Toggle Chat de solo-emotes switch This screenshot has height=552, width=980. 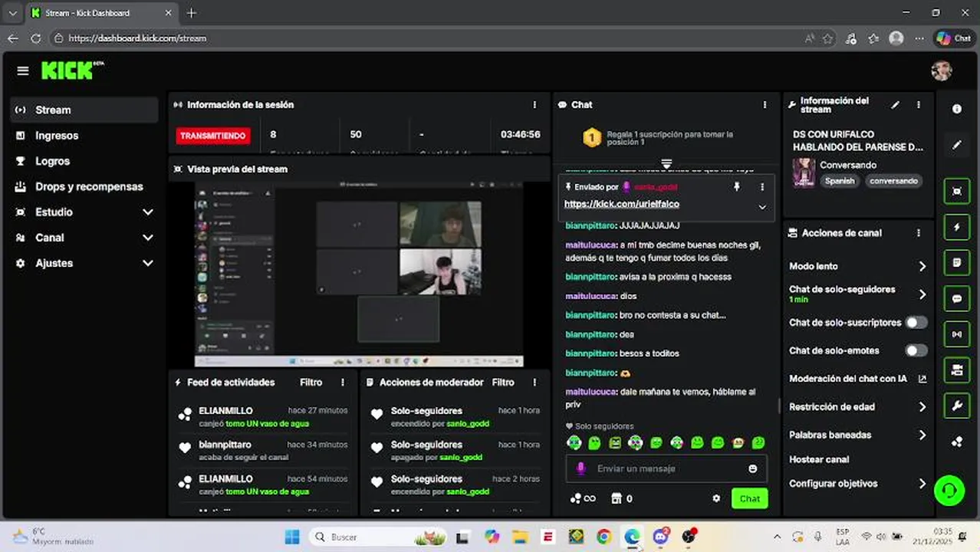coord(916,350)
